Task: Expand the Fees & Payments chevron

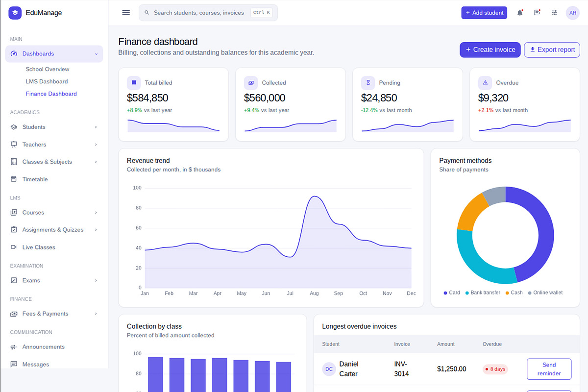Action: 96,314
